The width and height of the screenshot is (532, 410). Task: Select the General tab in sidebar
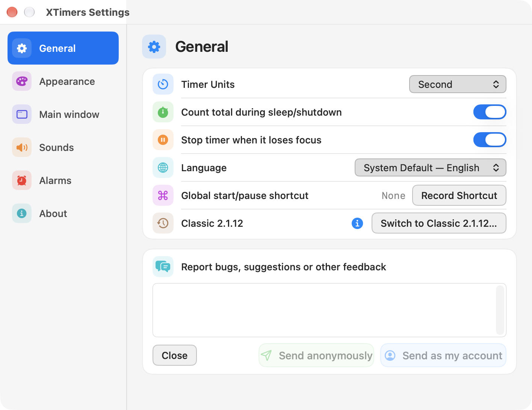tap(63, 48)
